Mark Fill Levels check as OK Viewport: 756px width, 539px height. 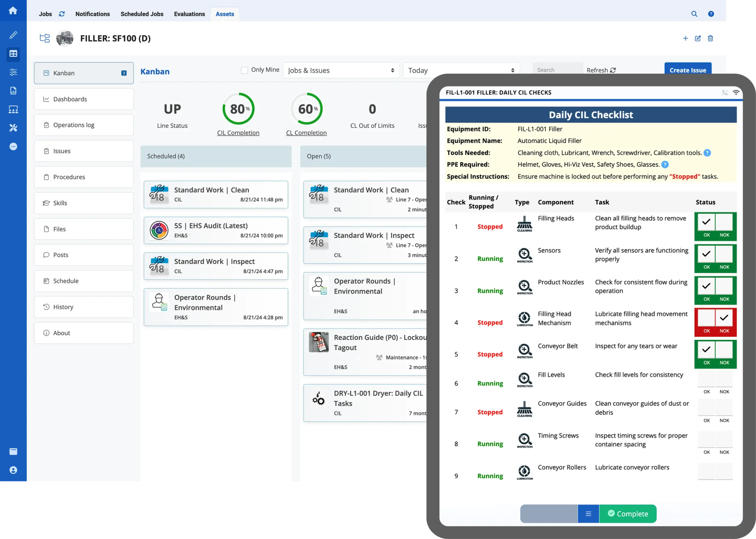click(706, 379)
